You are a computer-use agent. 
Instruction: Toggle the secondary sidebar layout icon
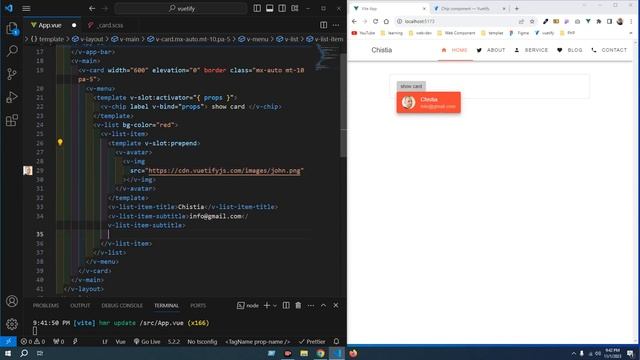point(282,8)
